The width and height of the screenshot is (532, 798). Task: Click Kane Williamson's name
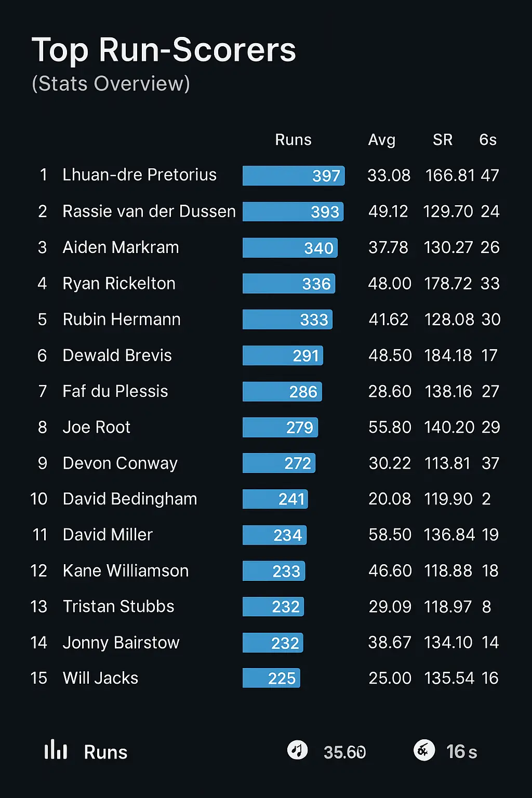tap(125, 570)
